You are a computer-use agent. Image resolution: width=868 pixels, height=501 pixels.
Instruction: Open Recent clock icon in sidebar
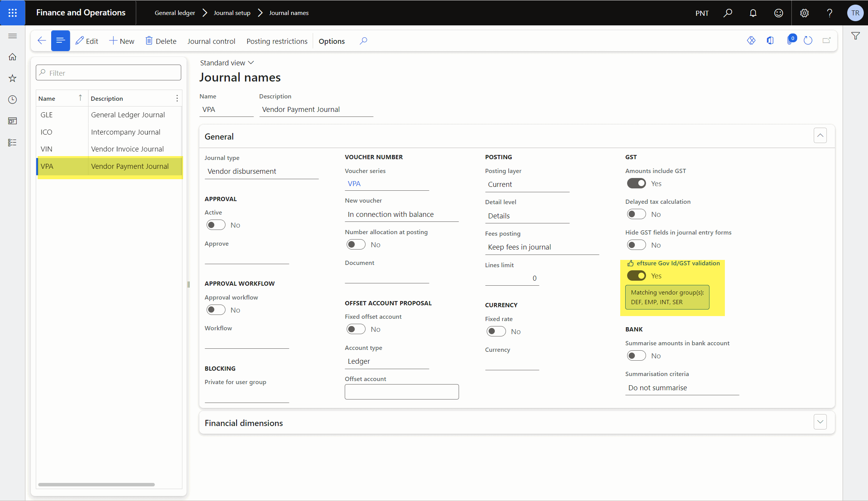tap(13, 100)
